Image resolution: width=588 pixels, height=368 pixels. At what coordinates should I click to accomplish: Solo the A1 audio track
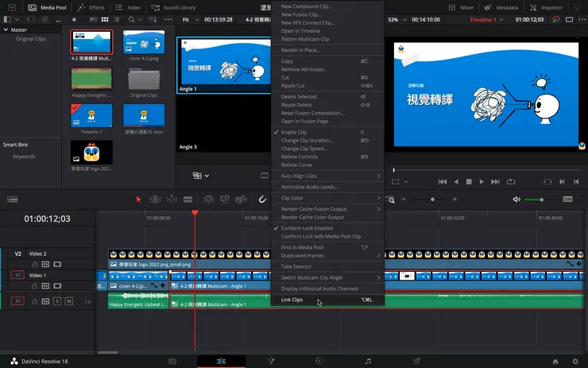pyautogui.click(x=57, y=301)
